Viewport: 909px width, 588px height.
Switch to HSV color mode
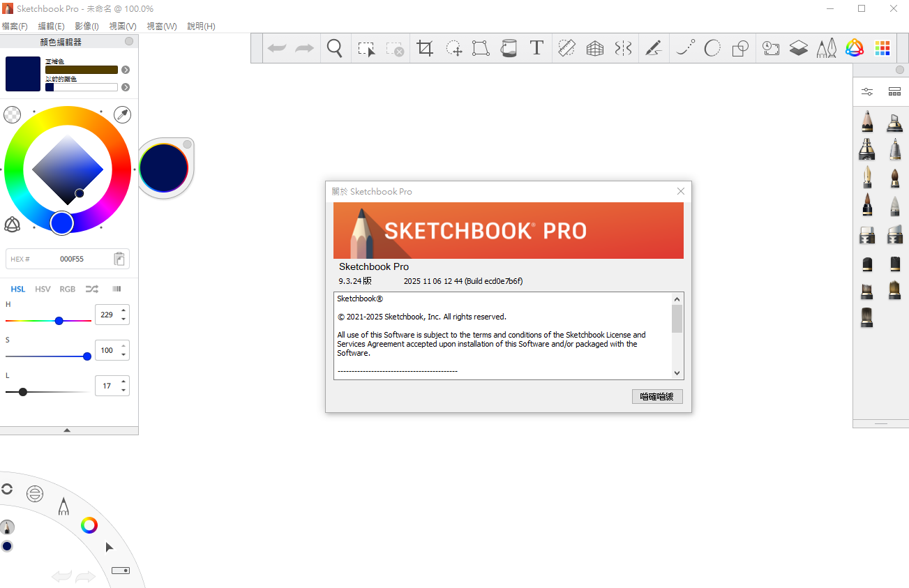[x=43, y=289]
